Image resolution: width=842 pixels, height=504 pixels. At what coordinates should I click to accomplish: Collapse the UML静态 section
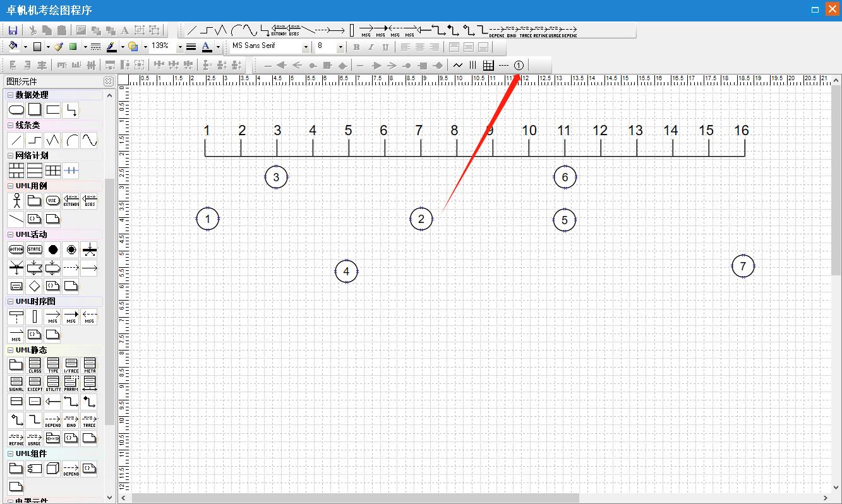(10, 350)
